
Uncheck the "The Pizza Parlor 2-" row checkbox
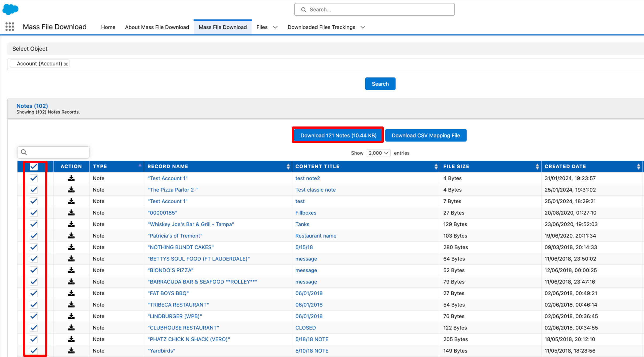coord(34,190)
